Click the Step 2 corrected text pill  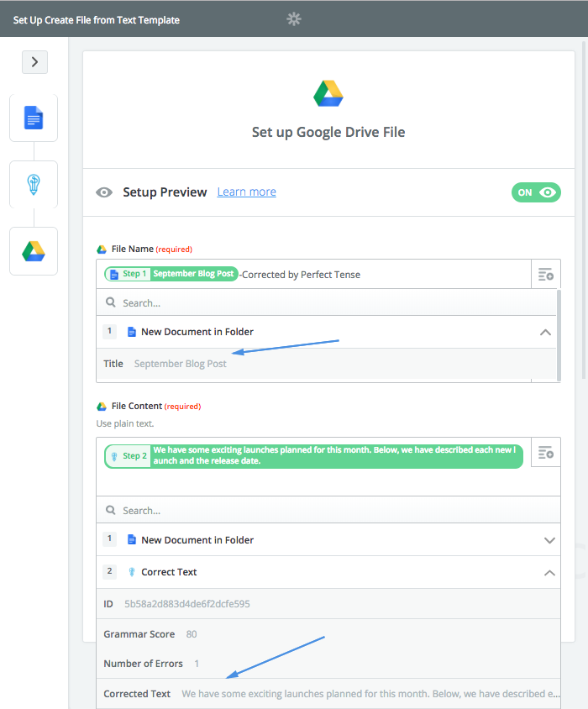pyautogui.click(x=313, y=456)
